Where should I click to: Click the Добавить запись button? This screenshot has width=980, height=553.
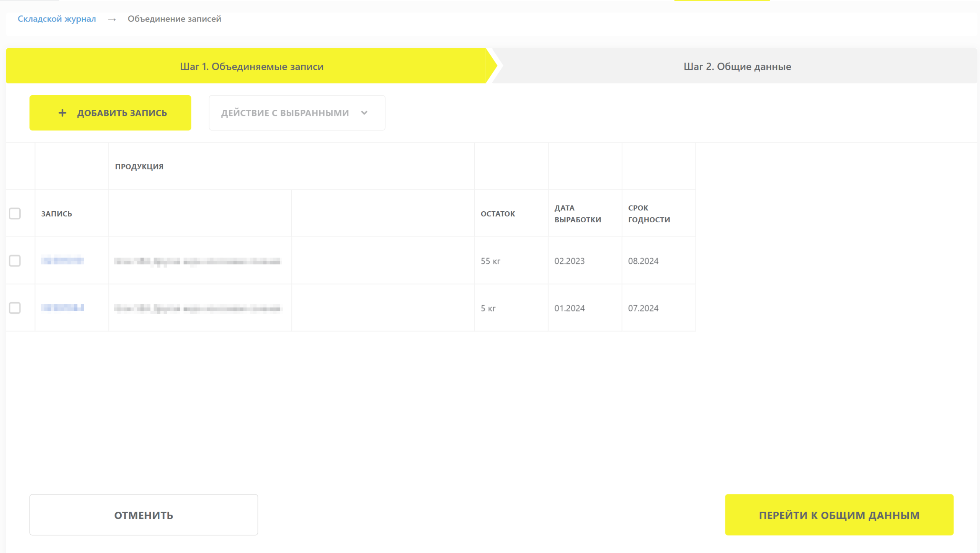(x=110, y=113)
